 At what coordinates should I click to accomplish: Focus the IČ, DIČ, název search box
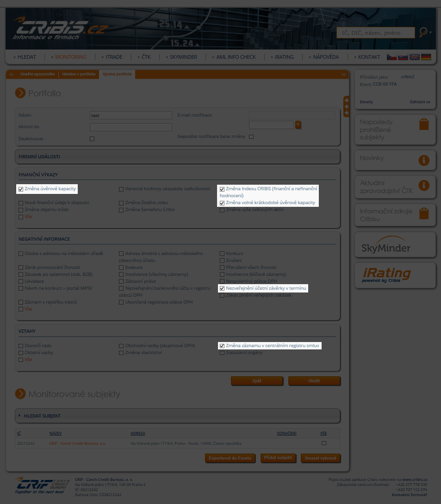pyautogui.click(x=376, y=33)
